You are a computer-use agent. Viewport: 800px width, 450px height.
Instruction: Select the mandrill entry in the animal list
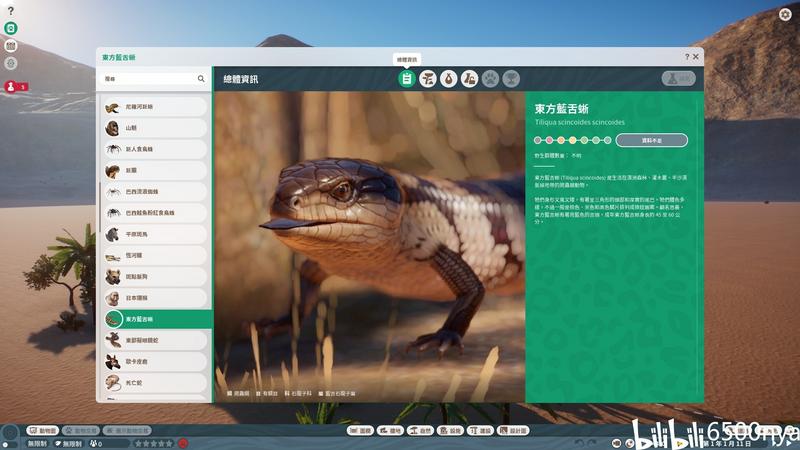pos(155,128)
